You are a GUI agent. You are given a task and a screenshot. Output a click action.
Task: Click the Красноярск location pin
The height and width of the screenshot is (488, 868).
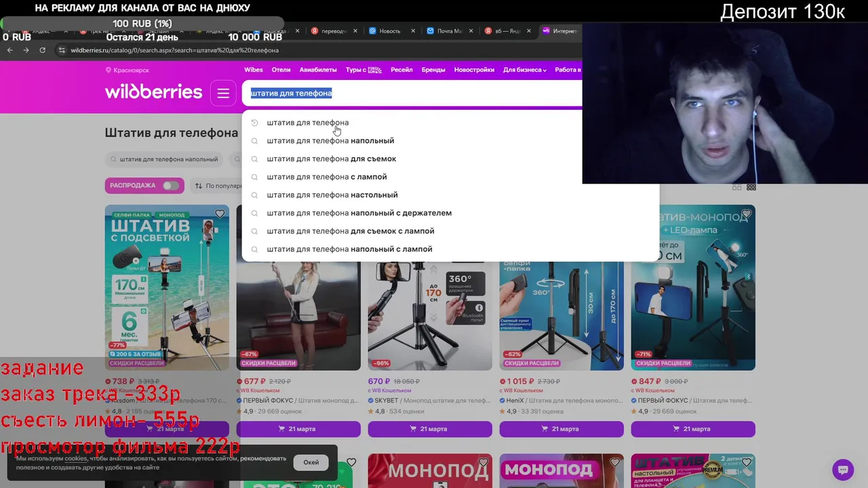click(x=108, y=70)
